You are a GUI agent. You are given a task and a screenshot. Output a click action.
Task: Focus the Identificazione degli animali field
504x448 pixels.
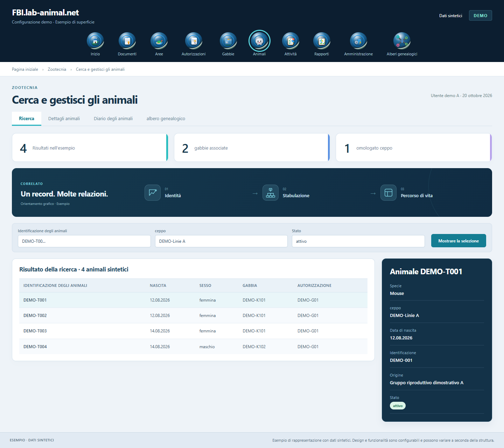pyautogui.click(x=84, y=241)
